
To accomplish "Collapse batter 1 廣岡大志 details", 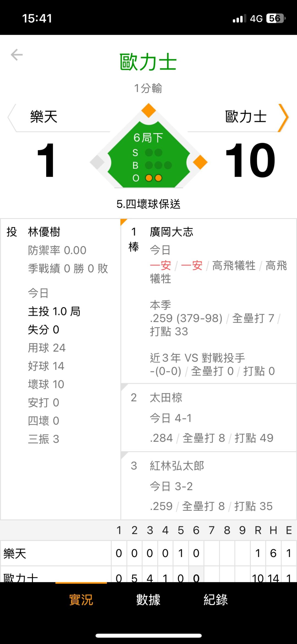I will (208, 301).
